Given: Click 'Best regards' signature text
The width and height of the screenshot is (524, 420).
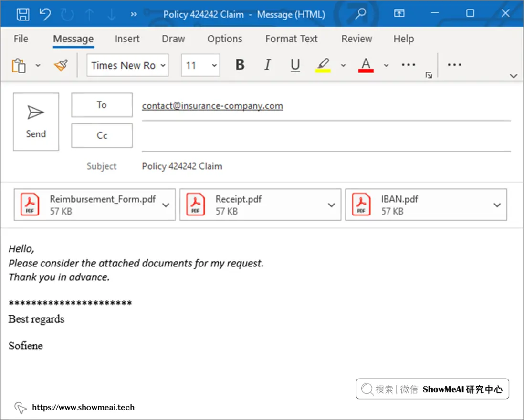Looking at the screenshot, I should pos(36,319).
